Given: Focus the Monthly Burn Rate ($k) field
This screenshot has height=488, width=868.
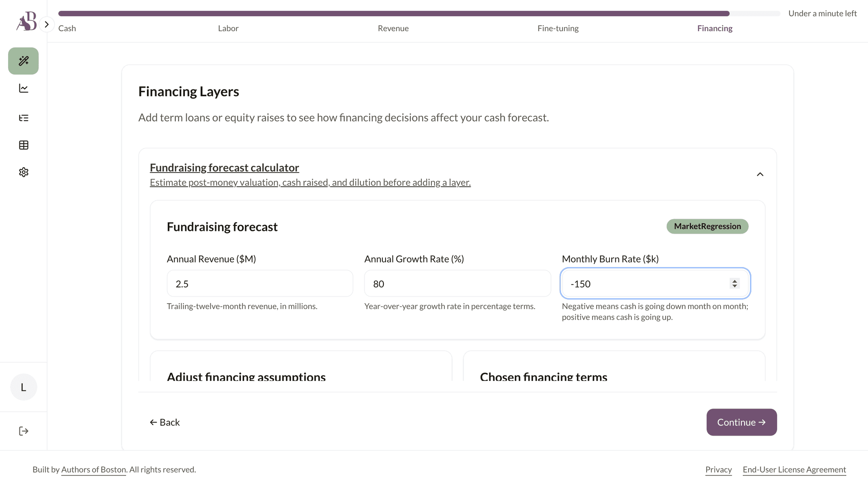Looking at the screenshot, I should (x=655, y=284).
